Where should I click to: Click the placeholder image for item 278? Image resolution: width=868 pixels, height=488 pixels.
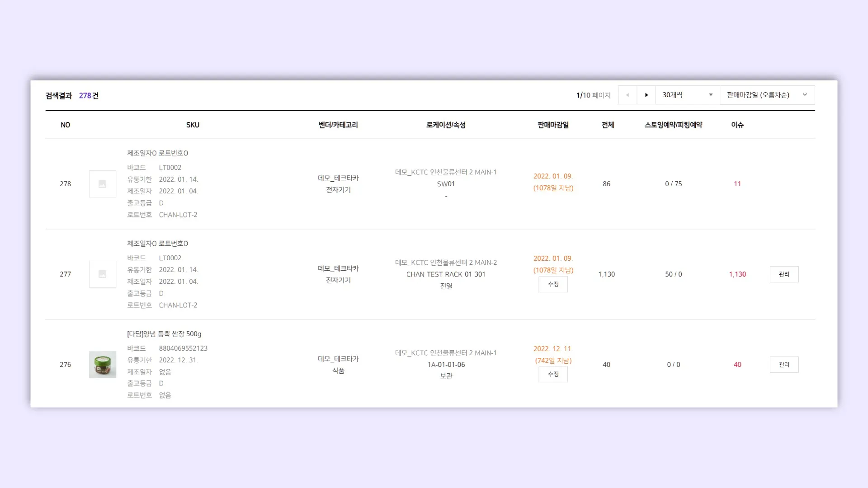pos(103,184)
